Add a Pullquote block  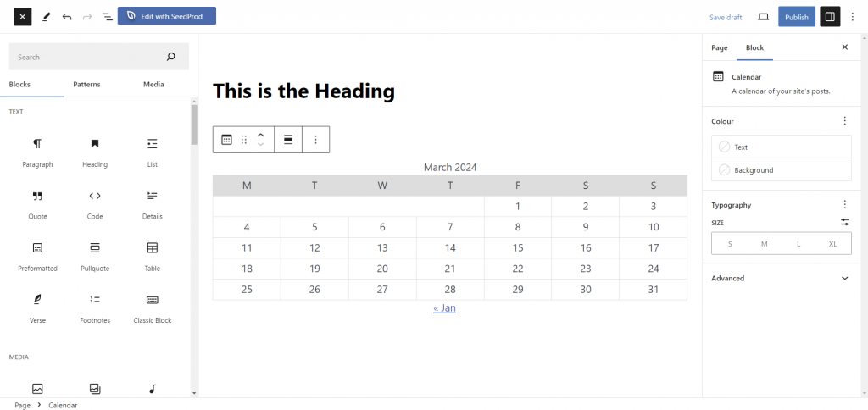coord(95,256)
